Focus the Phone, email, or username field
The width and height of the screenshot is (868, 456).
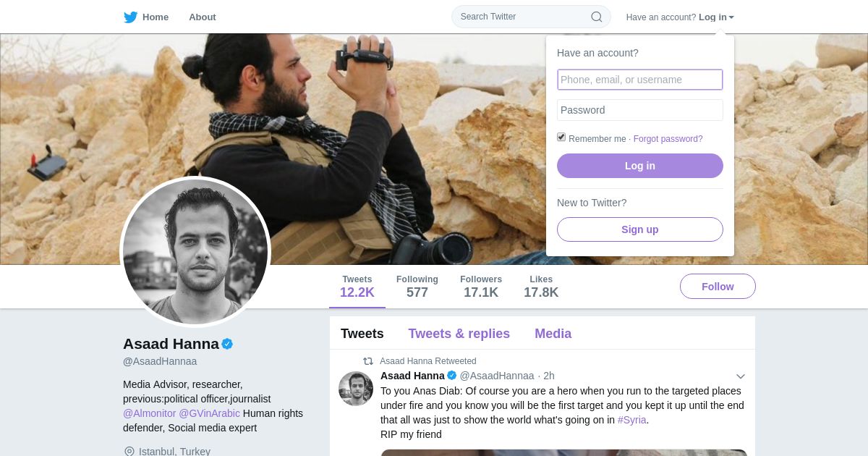pyautogui.click(x=639, y=80)
